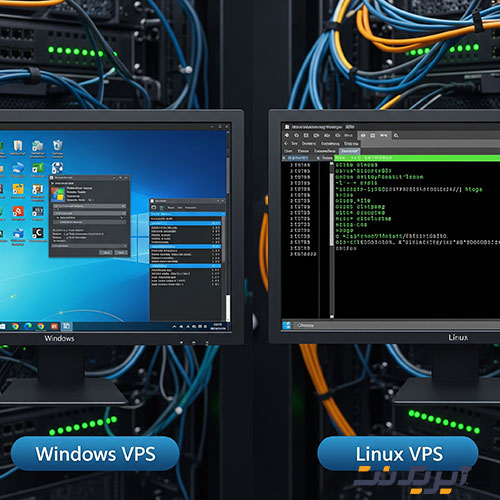
Task: Click the square save-like icon in the Linux toolbar
Action: pos(306,135)
